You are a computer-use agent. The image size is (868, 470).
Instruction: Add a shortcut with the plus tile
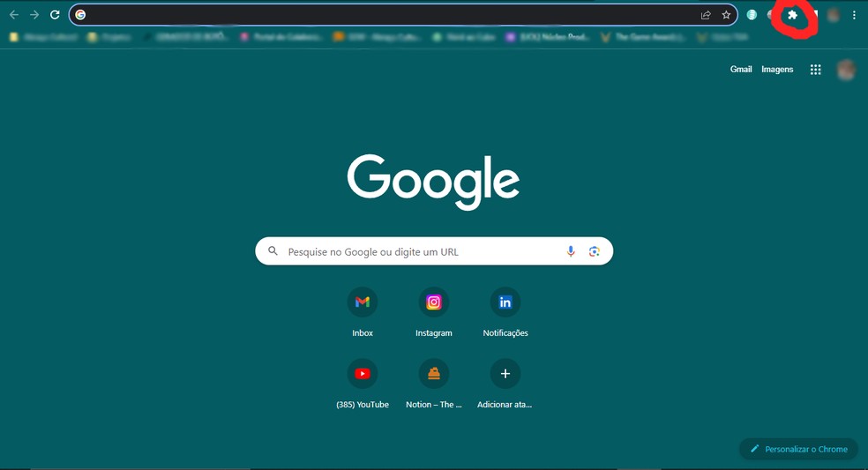(505, 384)
